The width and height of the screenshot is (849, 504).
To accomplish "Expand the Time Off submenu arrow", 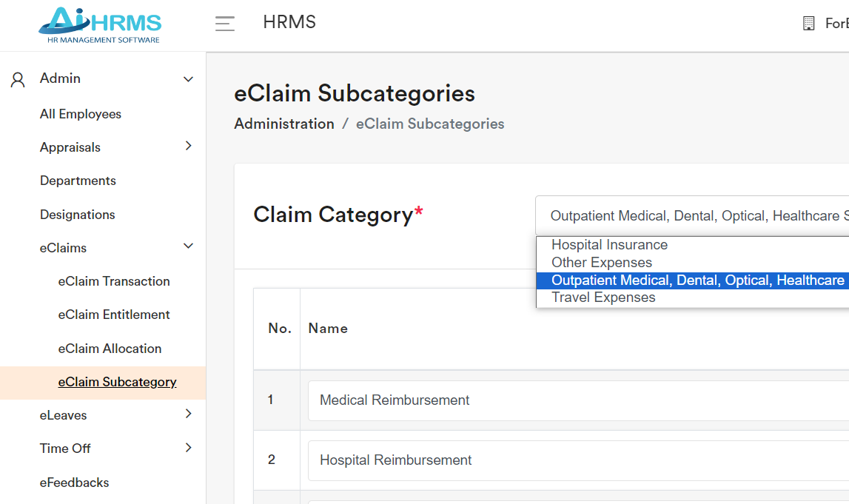I will (188, 448).
